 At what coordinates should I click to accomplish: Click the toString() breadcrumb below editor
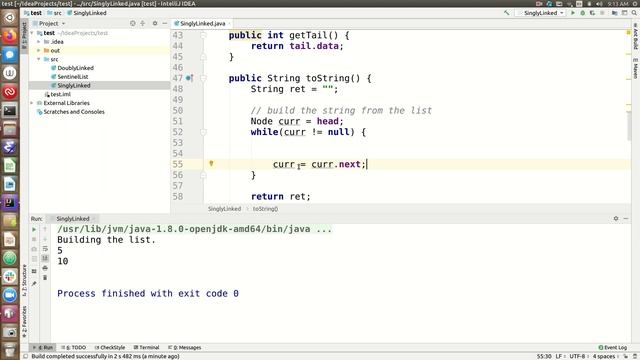tap(265, 209)
